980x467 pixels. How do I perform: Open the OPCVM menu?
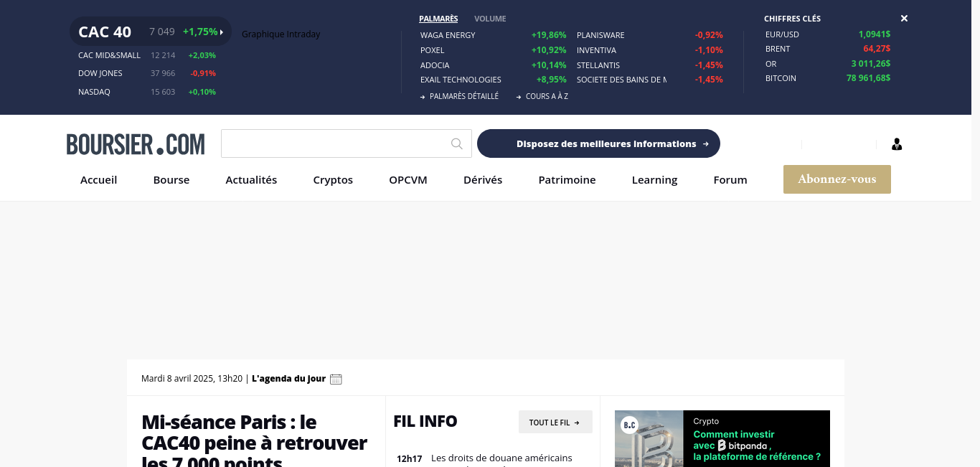[408, 180]
